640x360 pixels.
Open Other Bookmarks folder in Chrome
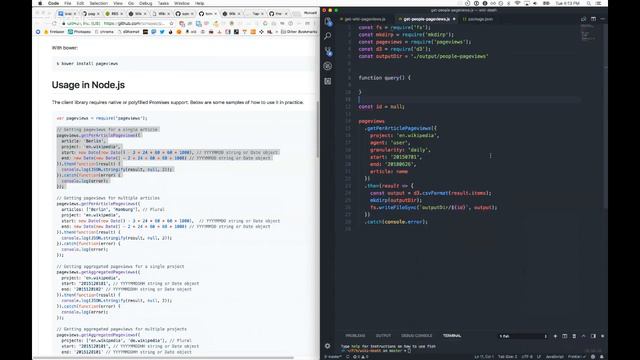pyautogui.click(x=299, y=31)
